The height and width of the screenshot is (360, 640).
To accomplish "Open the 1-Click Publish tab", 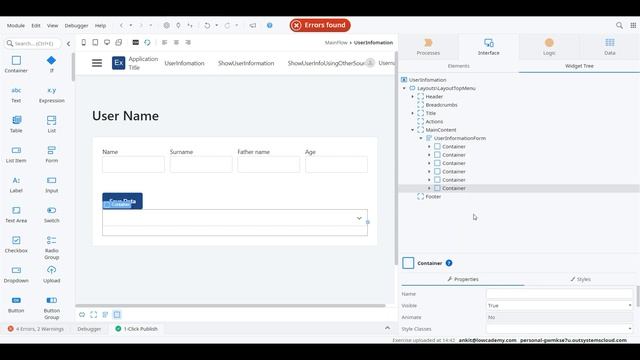I will click(x=137, y=329).
